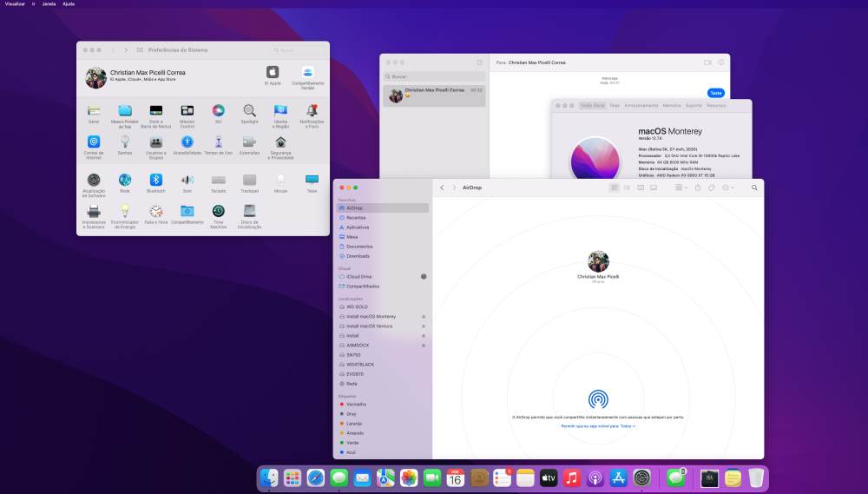This screenshot has height=494, width=868.
Task: Eject Install macOS Monterey volume
Action: tap(424, 317)
